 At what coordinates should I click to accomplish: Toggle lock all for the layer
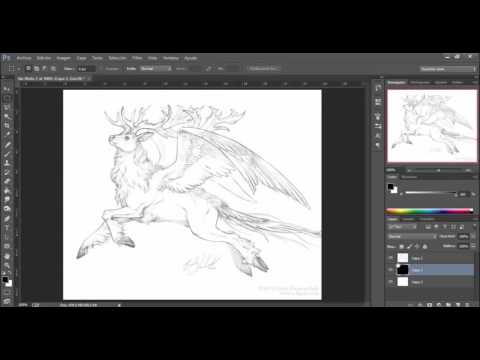click(x=425, y=247)
